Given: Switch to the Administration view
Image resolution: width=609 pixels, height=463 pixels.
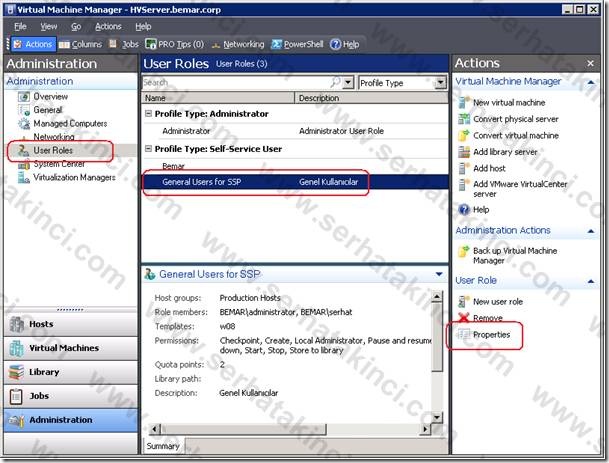Looking at the screenshot, I should point(71,420).
